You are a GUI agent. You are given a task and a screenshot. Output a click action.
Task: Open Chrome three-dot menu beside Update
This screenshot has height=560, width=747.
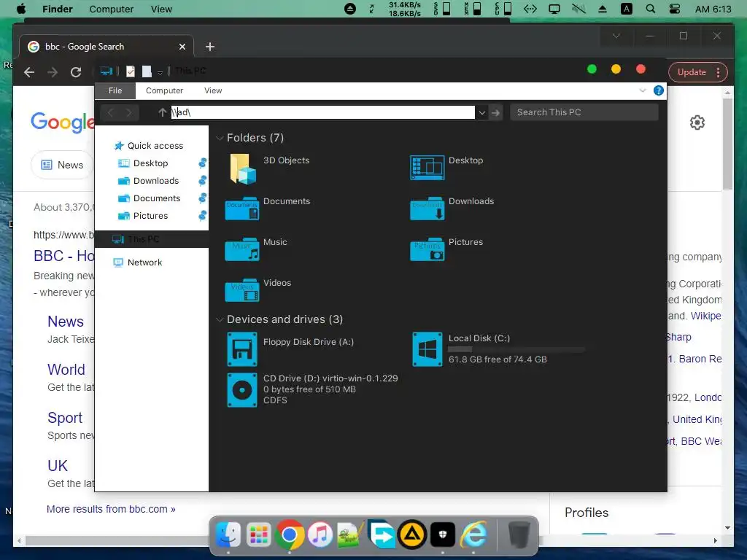pyautogui.click(x=718, y=72)
